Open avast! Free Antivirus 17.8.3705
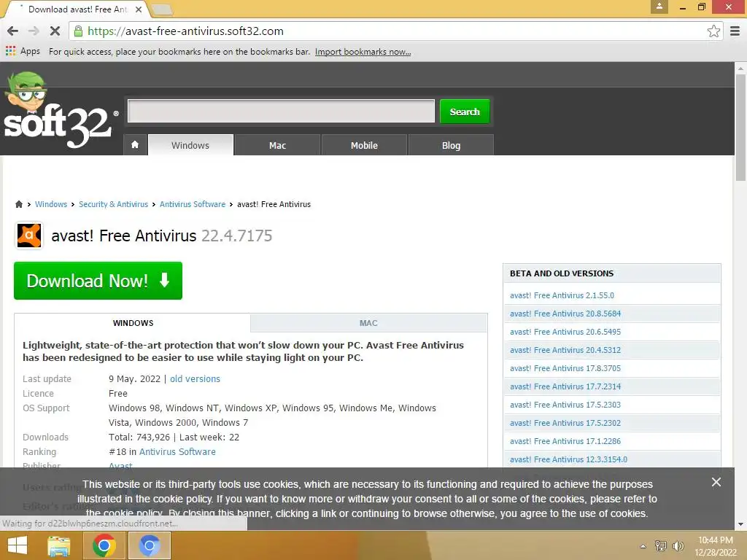This screenshot has width=747, height=560. (565, 368)
